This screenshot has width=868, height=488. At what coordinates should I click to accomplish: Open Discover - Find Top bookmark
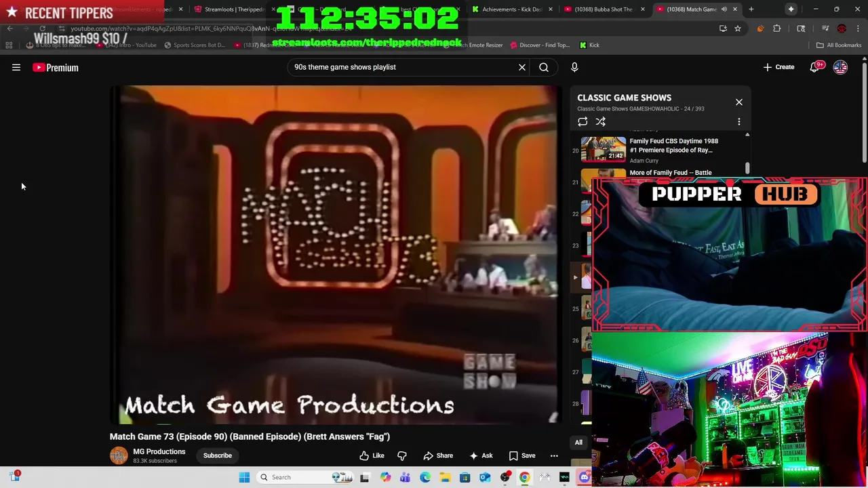pyautogui.click(x=540, y=45)
